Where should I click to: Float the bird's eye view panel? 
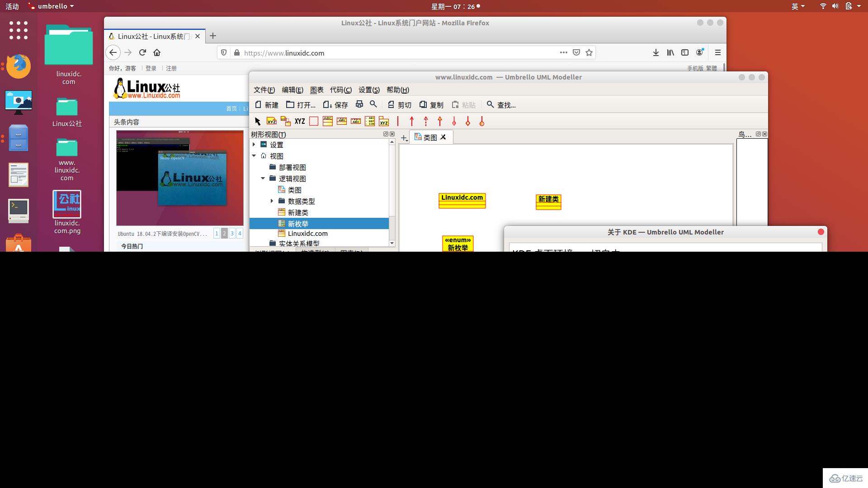click(x=758, y=134)
